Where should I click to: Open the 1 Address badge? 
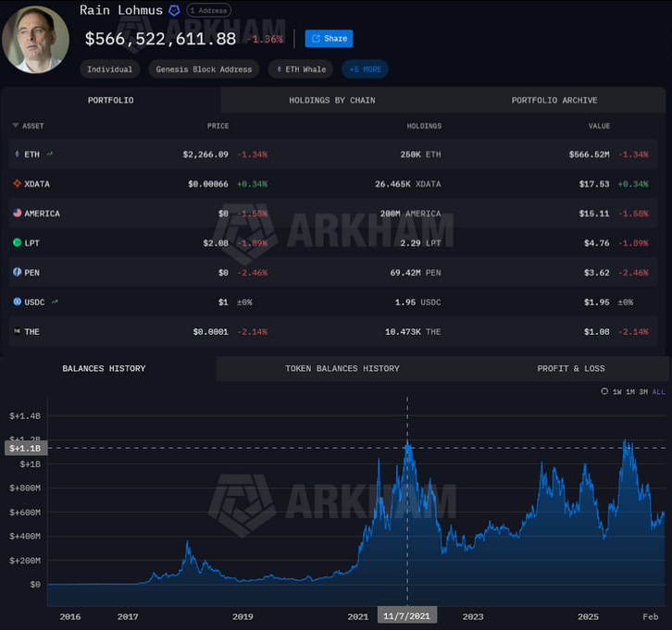(208, 10)
